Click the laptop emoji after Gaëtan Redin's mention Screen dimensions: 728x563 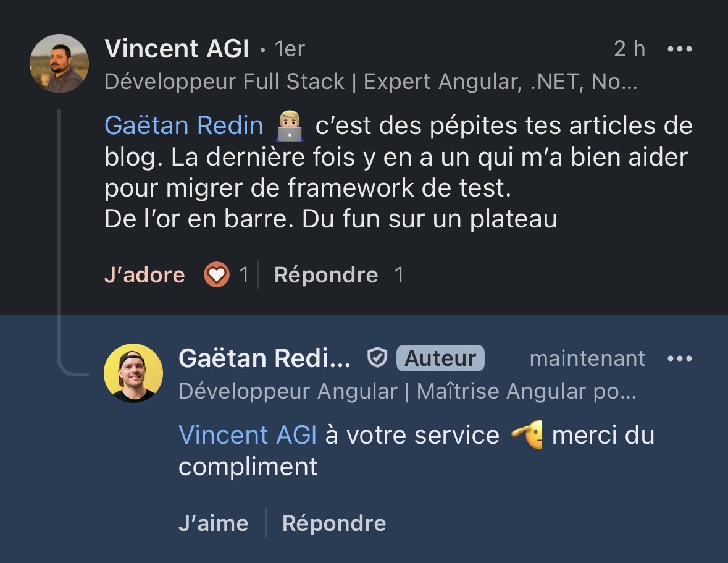tap(290, 126)
